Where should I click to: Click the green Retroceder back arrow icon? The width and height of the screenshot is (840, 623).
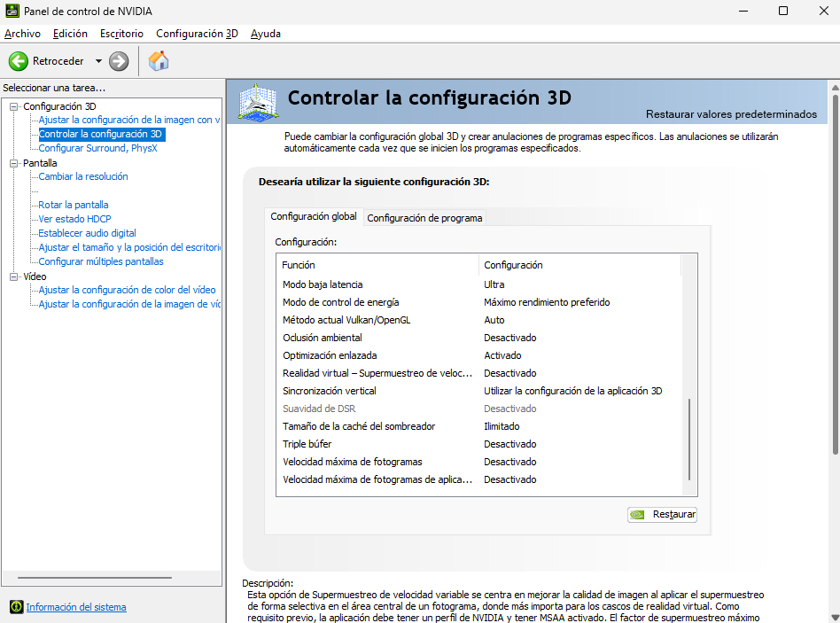point(19,61)
